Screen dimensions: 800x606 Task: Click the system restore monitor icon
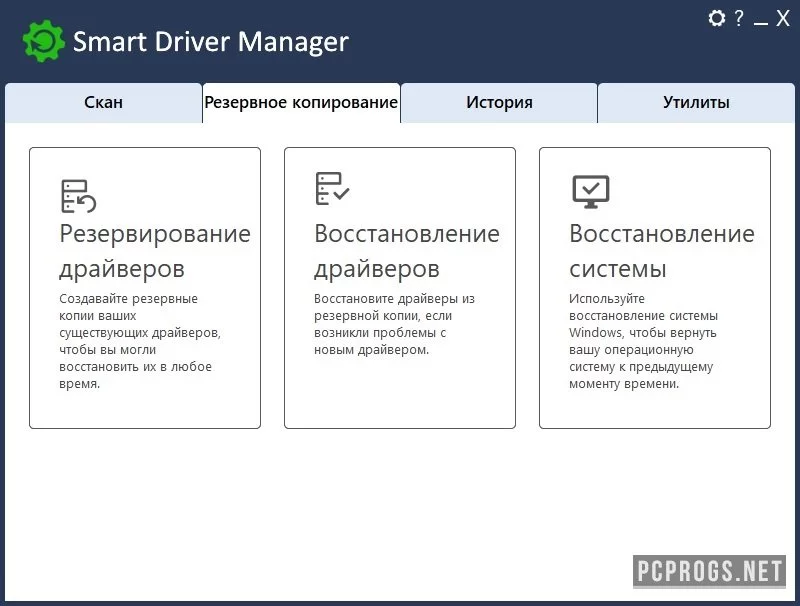coord(590,192)
